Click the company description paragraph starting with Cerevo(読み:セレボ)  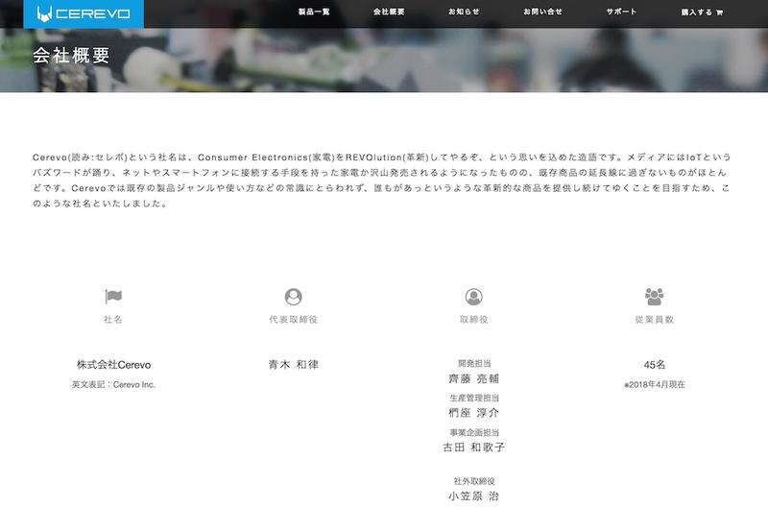(381, 180)
